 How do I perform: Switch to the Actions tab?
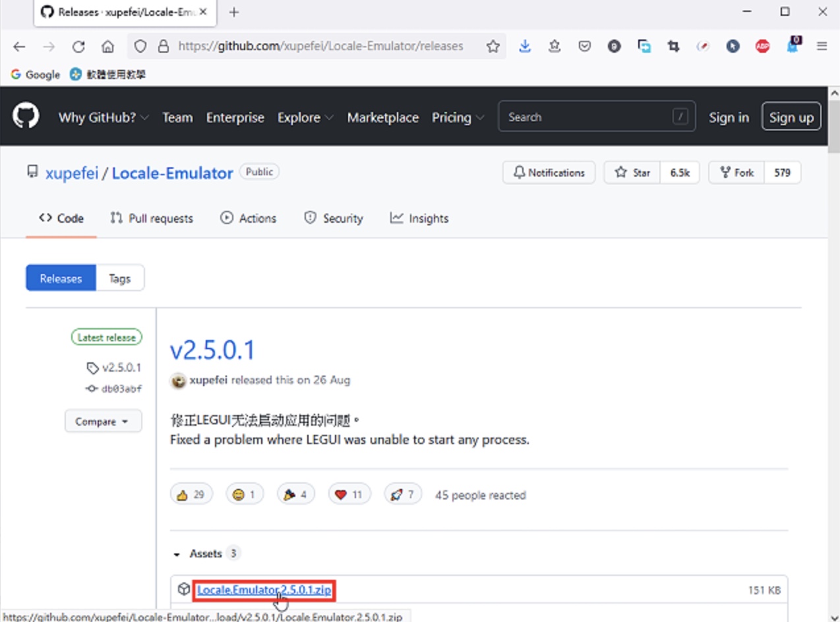(248, 218)
